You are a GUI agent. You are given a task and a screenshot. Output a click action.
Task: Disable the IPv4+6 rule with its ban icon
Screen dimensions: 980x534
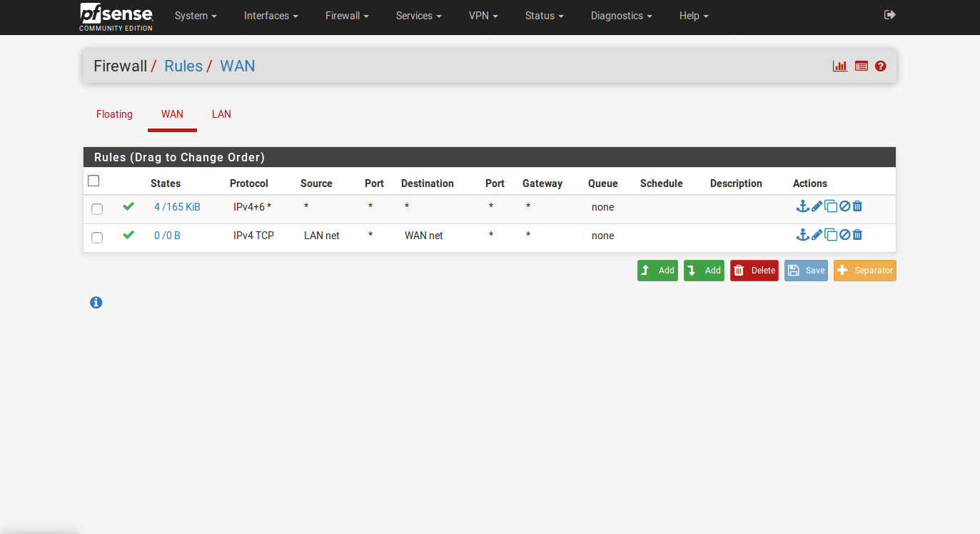(x=844, y=206)
